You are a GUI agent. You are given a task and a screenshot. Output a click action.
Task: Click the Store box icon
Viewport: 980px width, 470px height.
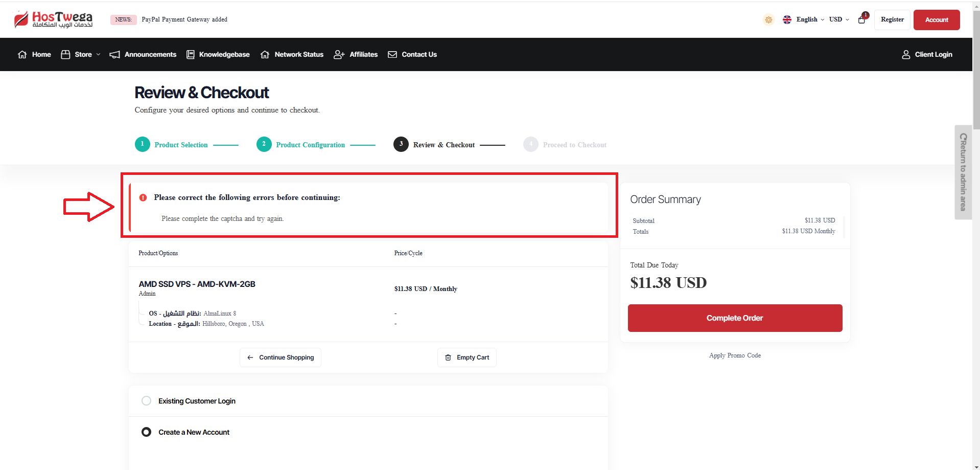point(65,55)
